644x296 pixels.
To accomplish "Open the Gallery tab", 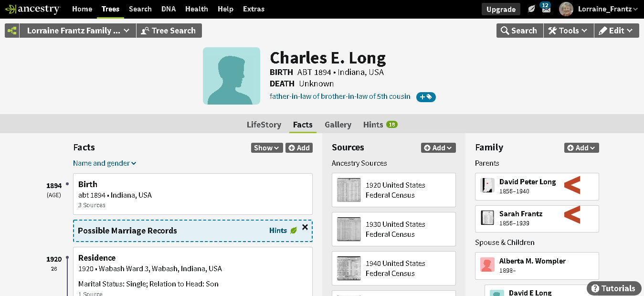I will click(338, 125).
